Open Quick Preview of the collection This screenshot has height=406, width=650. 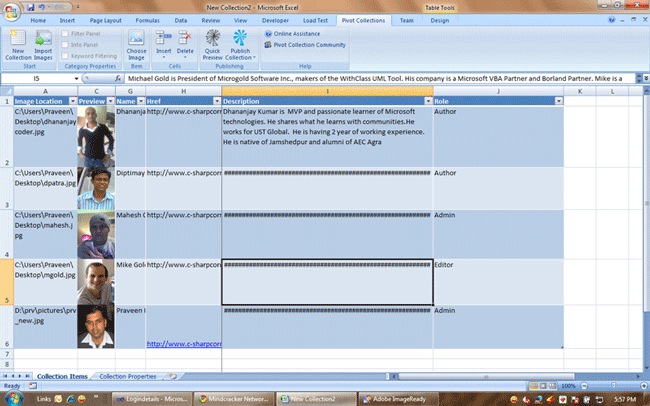tap(213, 45)
